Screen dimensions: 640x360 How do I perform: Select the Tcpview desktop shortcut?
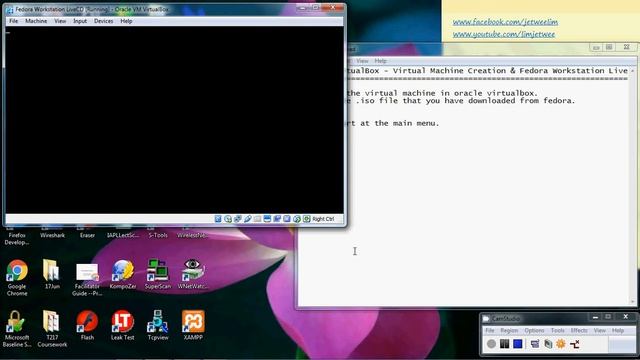pyautogui.click(x=158, y=325)
